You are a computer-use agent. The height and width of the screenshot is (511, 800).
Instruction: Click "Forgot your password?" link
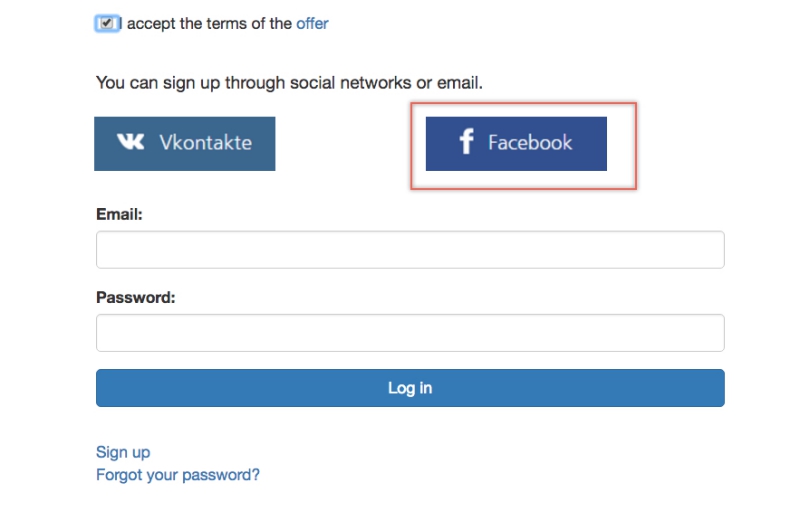[178, 475]
